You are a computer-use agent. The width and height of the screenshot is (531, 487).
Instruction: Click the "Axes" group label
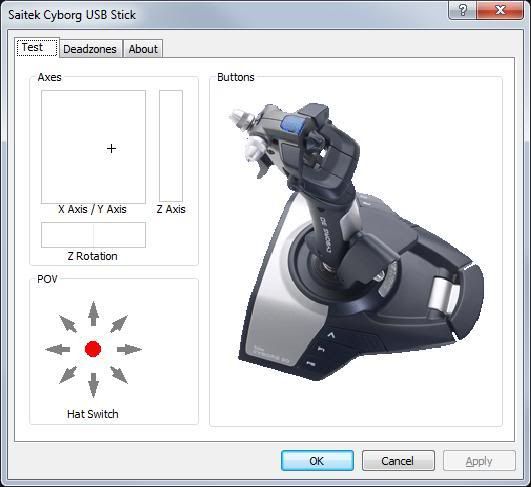49,77
